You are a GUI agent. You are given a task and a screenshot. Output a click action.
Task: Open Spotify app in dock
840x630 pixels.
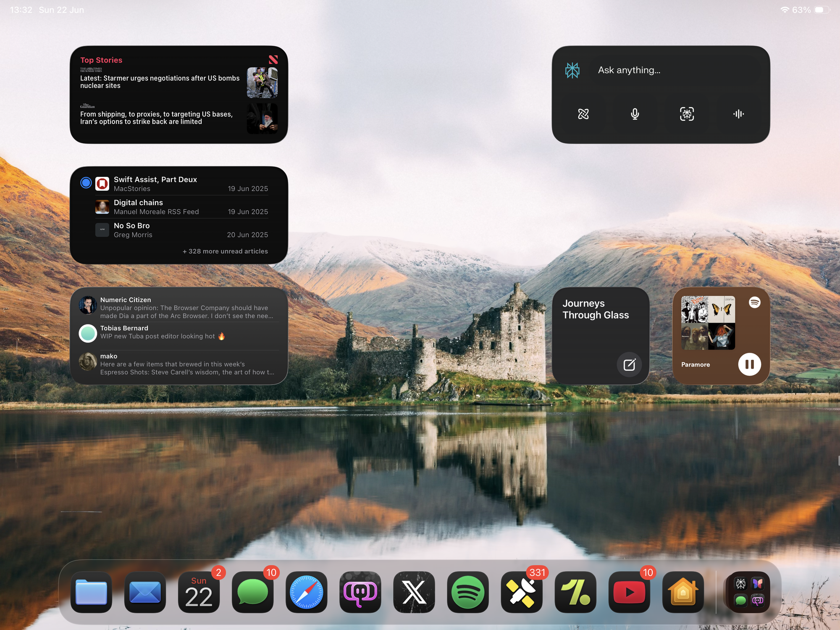(468, 592)
